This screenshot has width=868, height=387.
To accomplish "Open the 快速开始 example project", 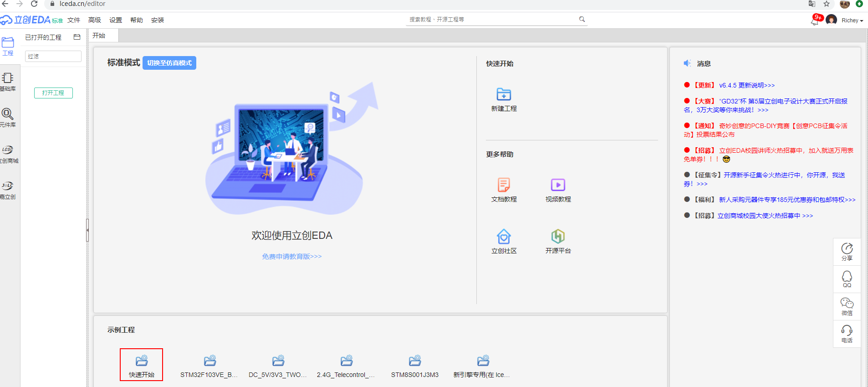I will click(142, 365).
